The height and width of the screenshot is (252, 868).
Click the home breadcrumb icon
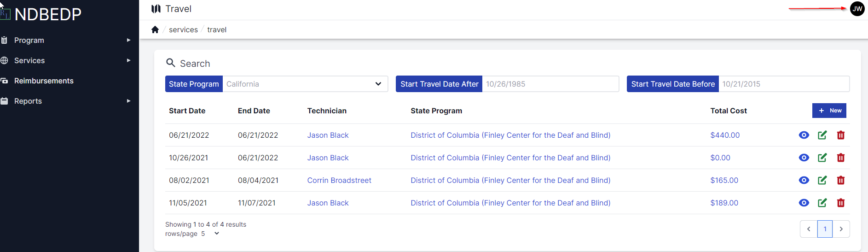click(x=155, y=29)
